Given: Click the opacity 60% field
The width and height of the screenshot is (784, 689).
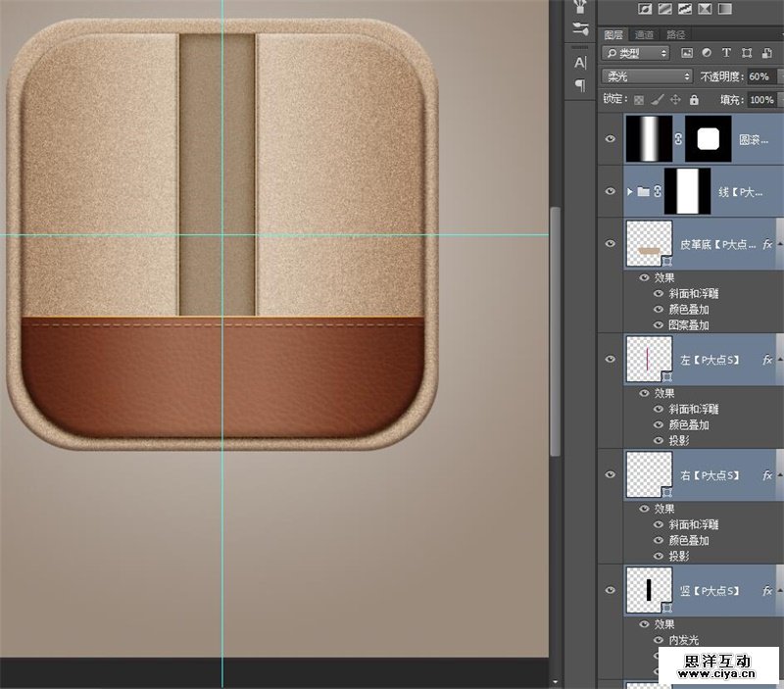Looking at the screenshot, I should coord(759,76).
